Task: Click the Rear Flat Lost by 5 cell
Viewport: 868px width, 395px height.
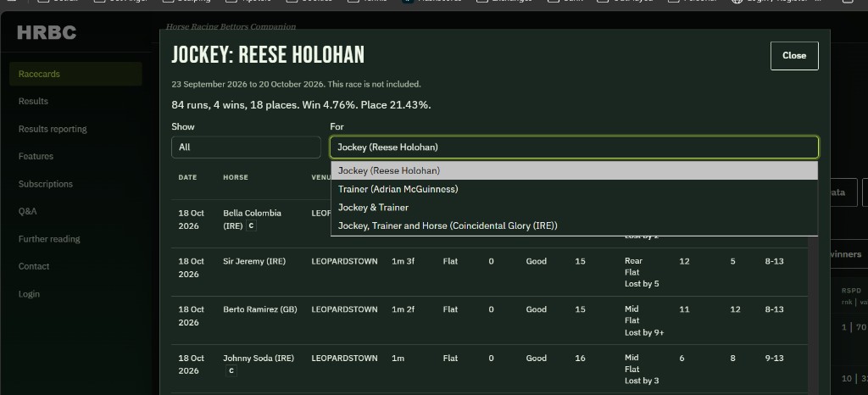Action: pos(642,272)
